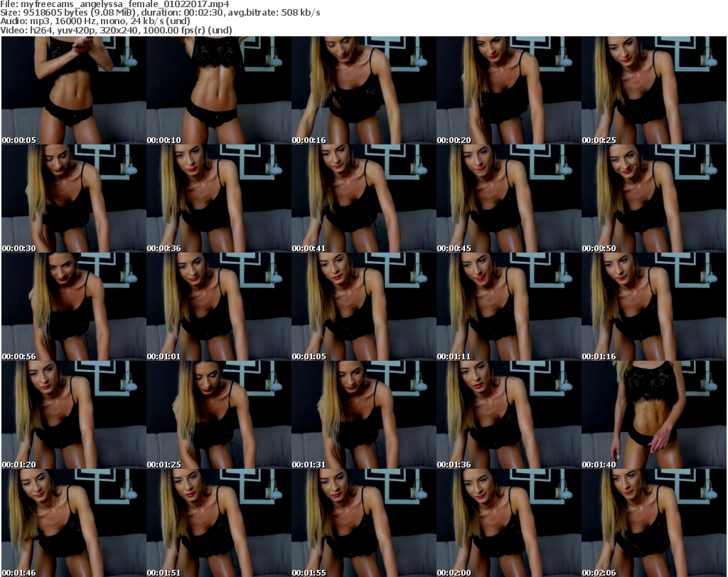Click the frame marked 00:00:50

click(654, 198)
